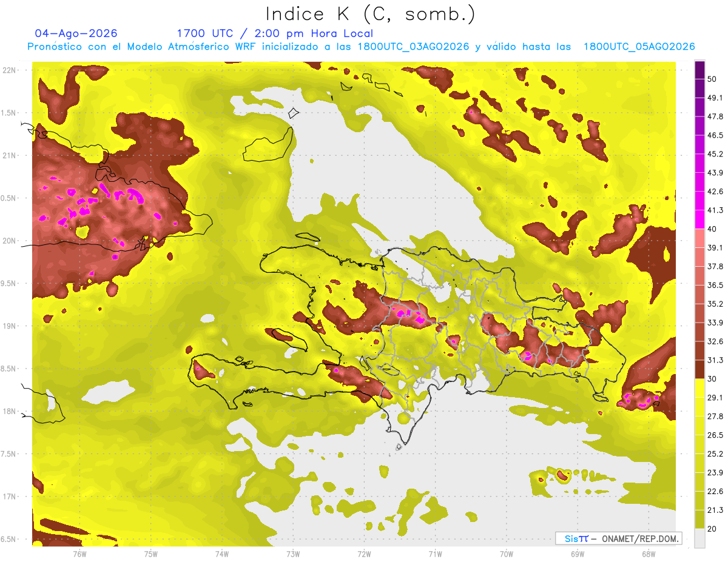Click the "69W" longitude label
Viewport: 728px width, 562px height.
[578, 554]
